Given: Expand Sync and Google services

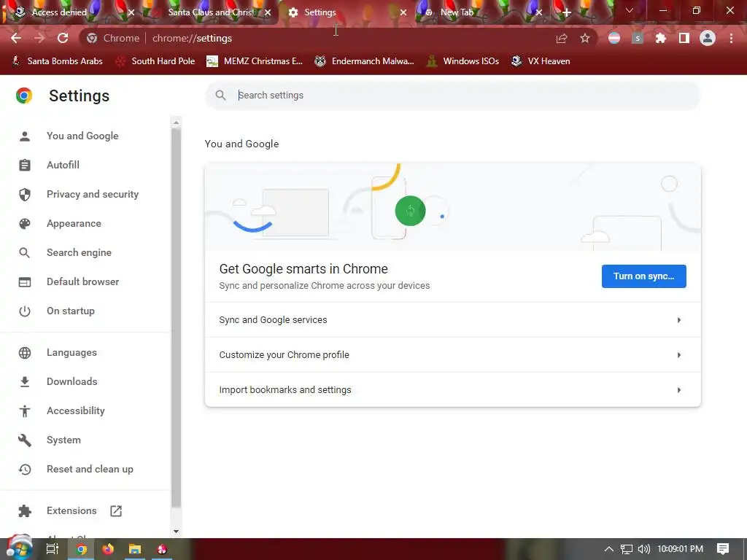Looking at the screenshot, I should tap(452, 320).
